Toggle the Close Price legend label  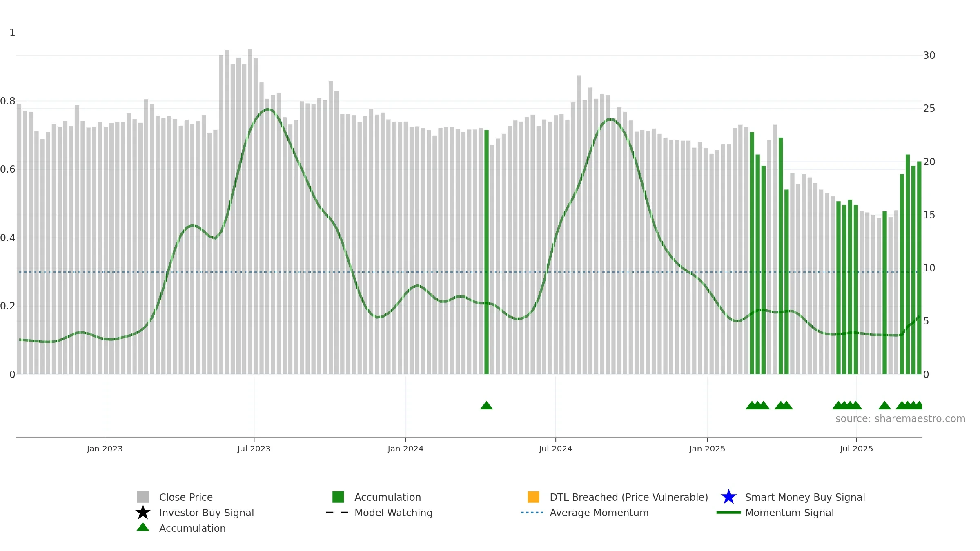point(186,497)
